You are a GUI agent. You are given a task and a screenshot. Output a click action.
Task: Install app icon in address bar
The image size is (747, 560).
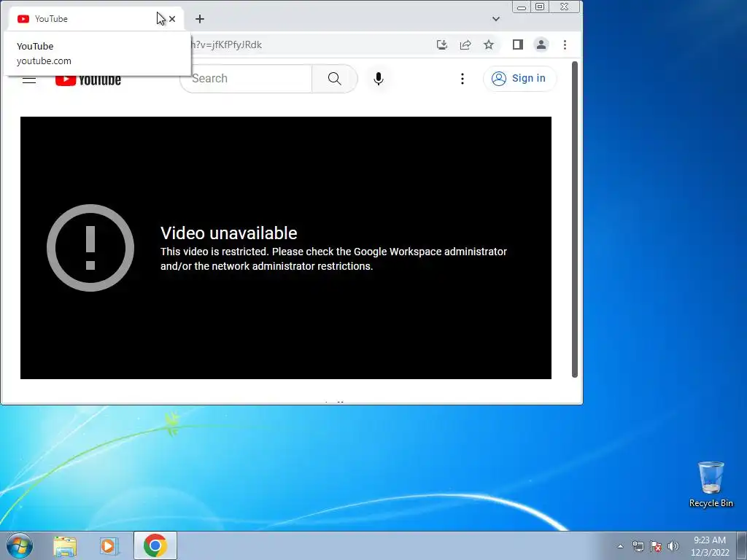point(442,44)
